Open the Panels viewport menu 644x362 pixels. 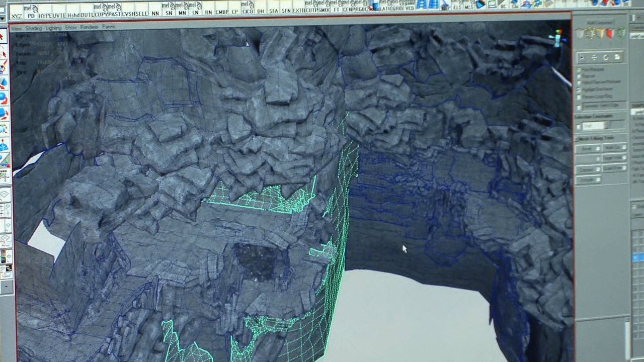point(109,27)
